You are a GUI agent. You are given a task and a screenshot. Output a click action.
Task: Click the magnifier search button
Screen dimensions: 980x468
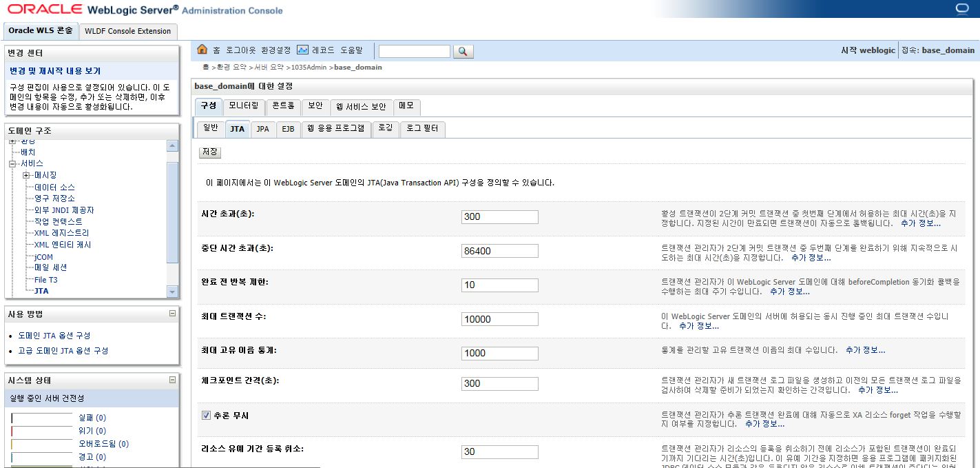(x=463, y=52)
